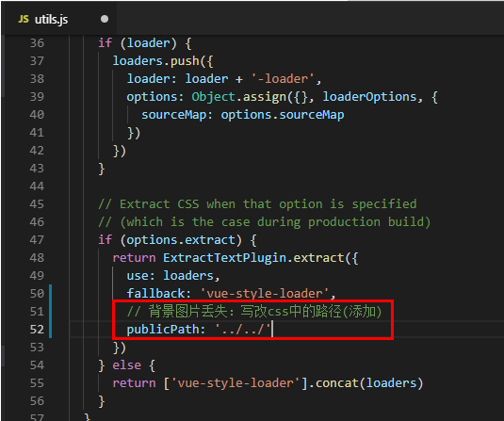
Task: Click loaders.push on line 37
Action: pyautogui.click(x=155, y=61)
